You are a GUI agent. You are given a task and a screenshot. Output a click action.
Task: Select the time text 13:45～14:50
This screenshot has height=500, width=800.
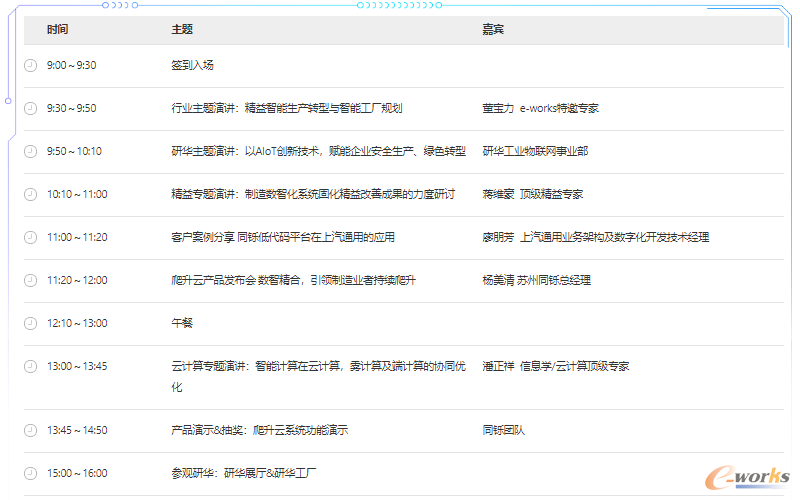tap(77, 430)
